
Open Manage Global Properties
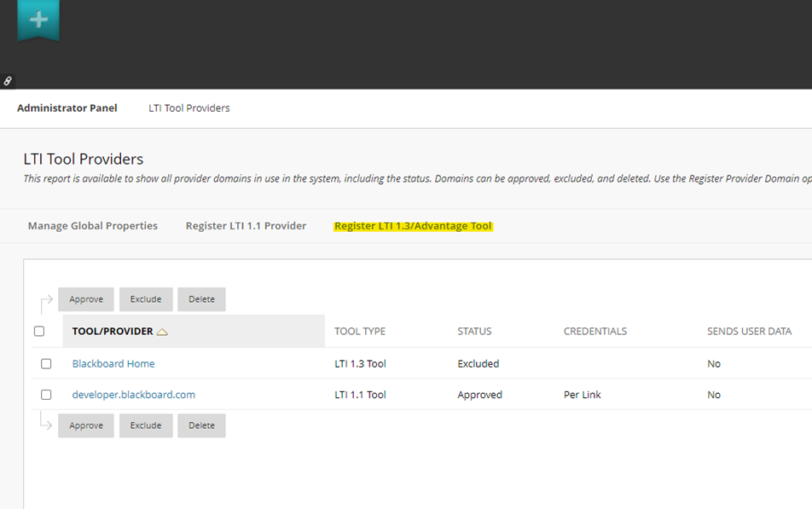coord(93,226)
